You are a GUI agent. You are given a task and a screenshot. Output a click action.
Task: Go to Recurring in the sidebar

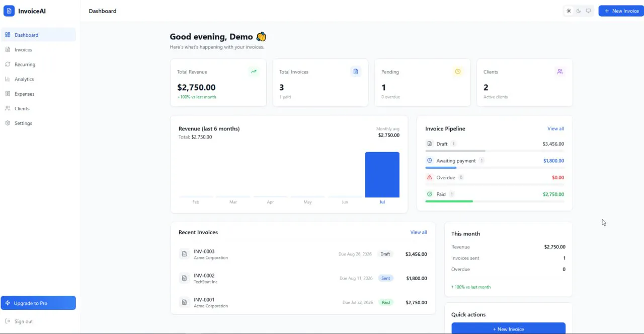tap(38, 64)
